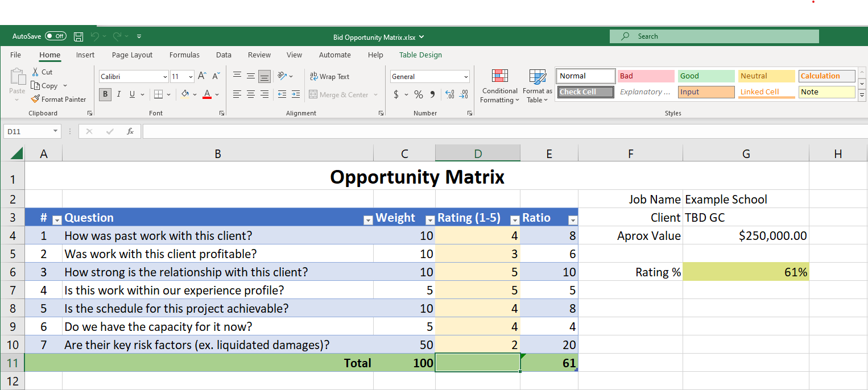Click the Save icon in Quick Access Toolbar
This screenshot has width=868, height=390.
coord(78,36)
